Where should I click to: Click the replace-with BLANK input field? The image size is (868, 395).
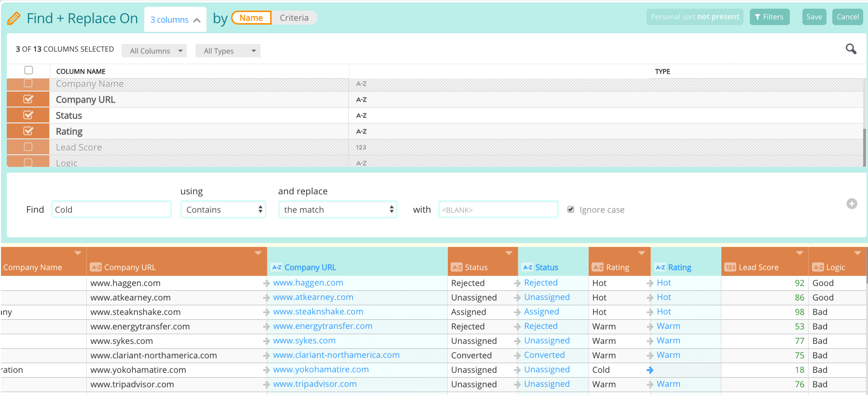click(498, 209)
